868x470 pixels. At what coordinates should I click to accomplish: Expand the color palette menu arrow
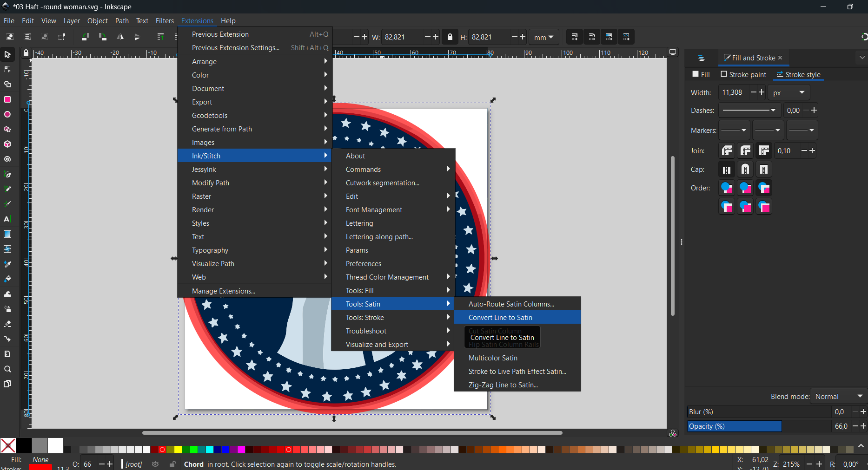(861, 446)
